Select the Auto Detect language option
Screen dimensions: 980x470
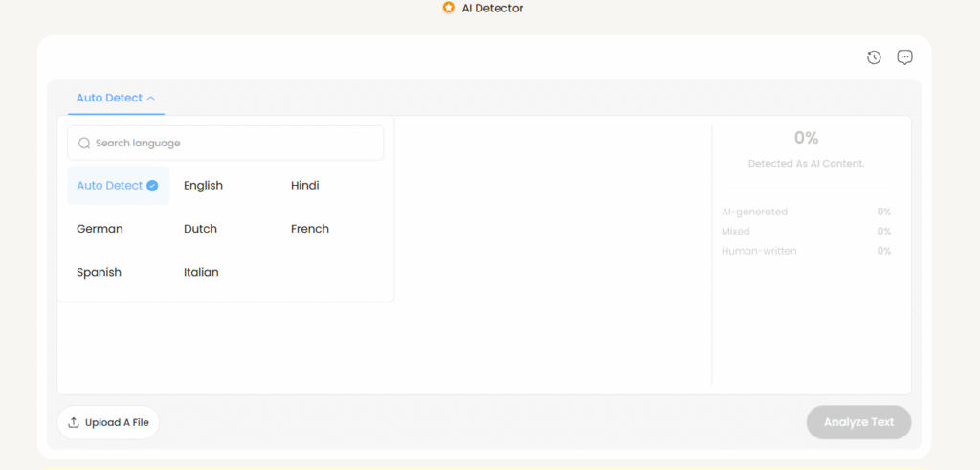pyautogui.click(x=109, y=186)
